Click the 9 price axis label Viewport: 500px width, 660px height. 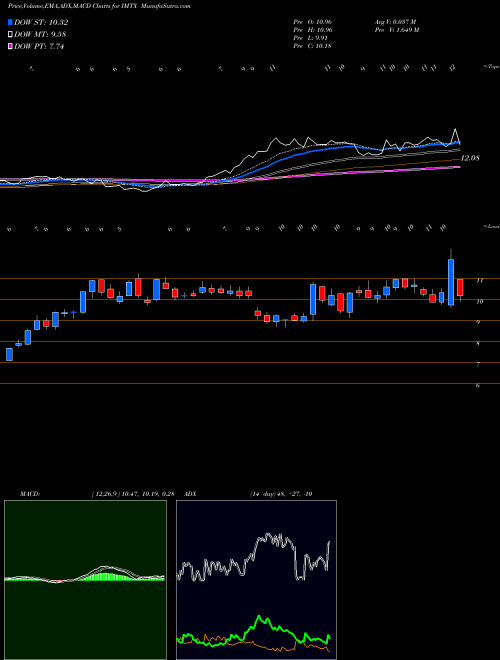pos(478,322)
